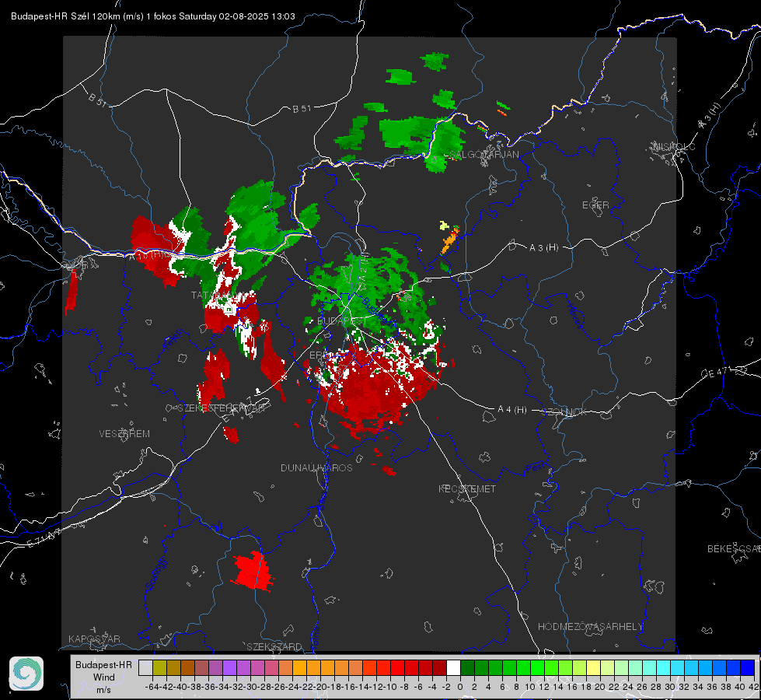Select the pale gray swatch at the legend start
Screen dimensions: 761x700
[145, 667]
